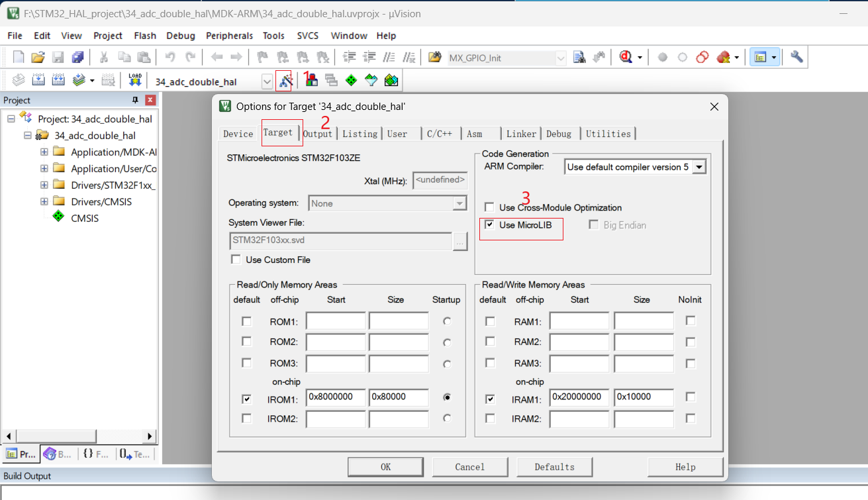
Task: Check the Use Custom File box
Action: coord(236,260)
